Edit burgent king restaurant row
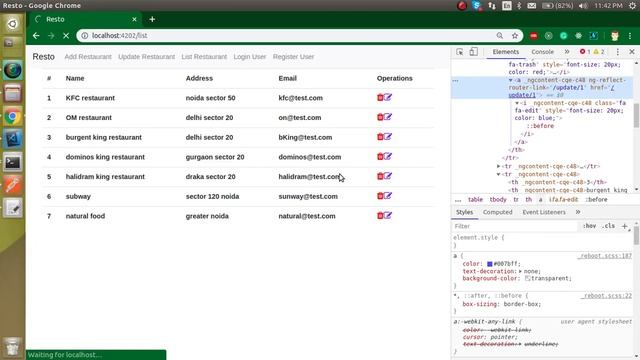The width and height of the screenshot is (640, 360). click(388, 136)
